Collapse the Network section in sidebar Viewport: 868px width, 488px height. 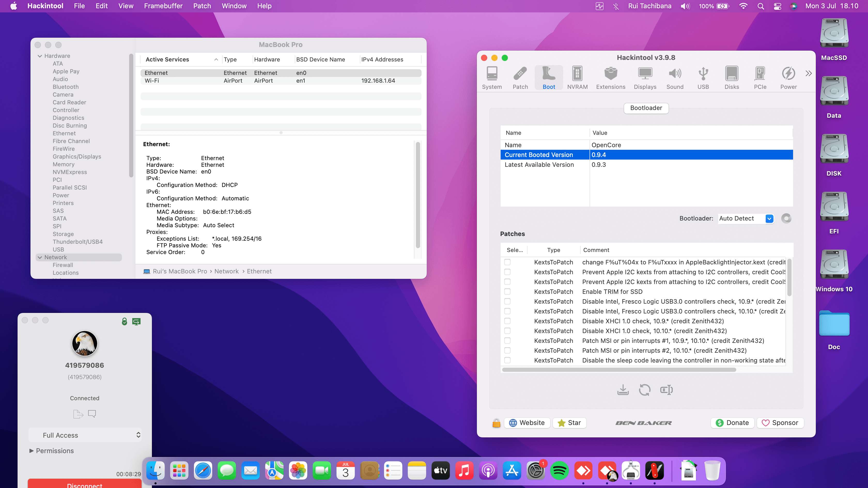coord(40,257)
